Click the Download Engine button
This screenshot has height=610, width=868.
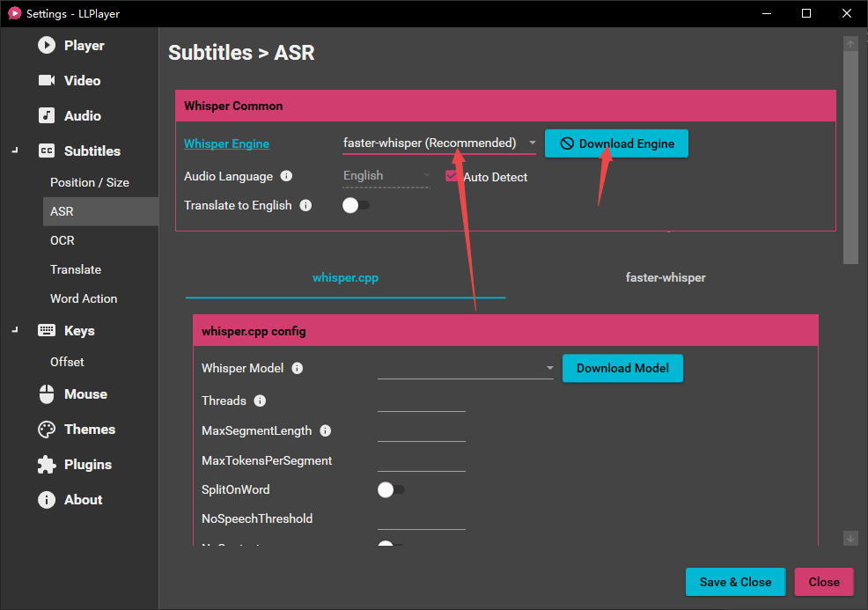(x=616, y=143)
